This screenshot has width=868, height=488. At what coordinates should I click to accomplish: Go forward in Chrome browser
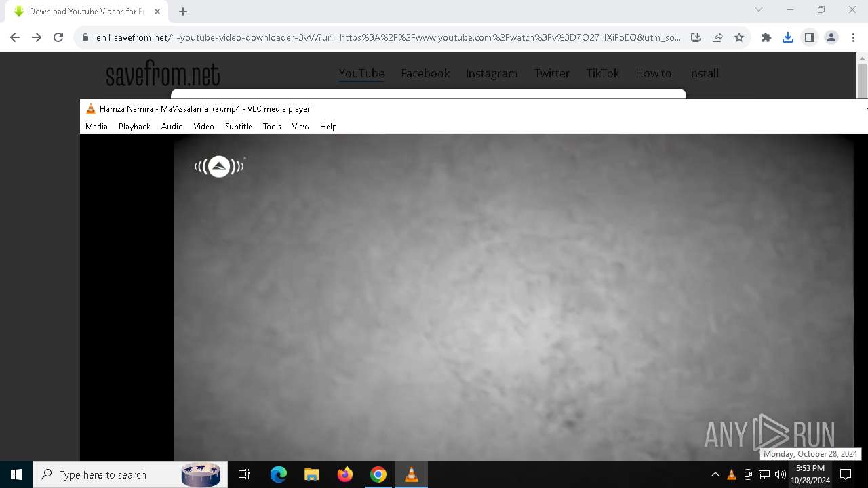[x=37, y=38]
